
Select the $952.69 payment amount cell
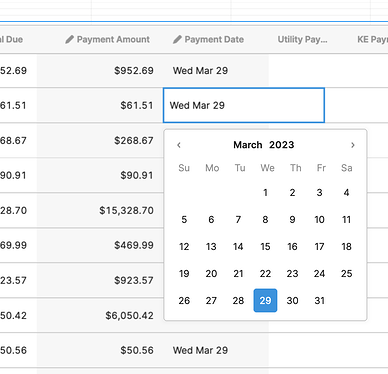click(100, 71)
